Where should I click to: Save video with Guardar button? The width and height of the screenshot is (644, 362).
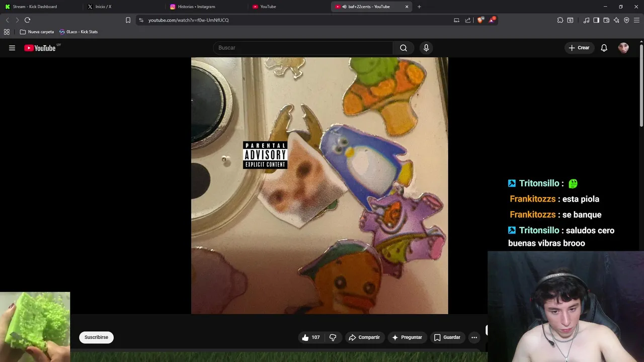[x=447, y=337]
